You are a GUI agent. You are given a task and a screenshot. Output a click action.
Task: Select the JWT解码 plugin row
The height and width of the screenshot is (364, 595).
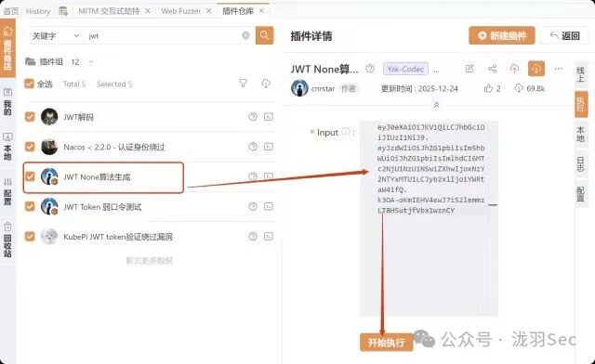[x=150, y=117]
